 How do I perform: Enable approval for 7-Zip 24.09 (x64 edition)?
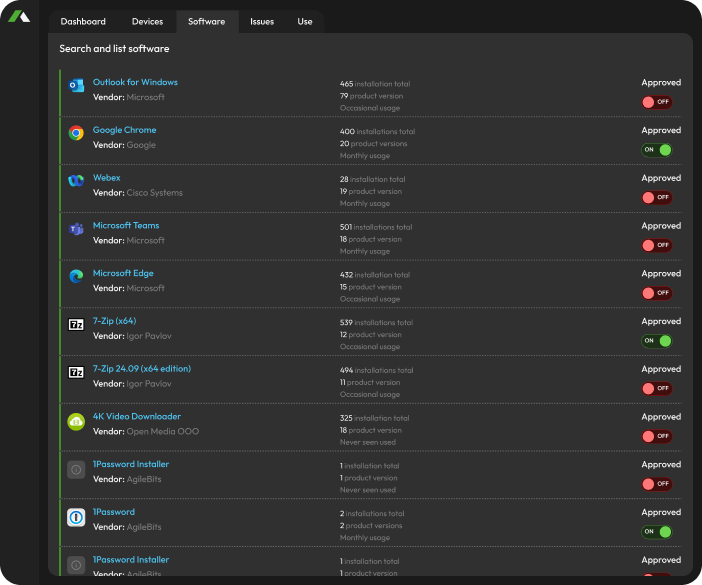point(657,389)
